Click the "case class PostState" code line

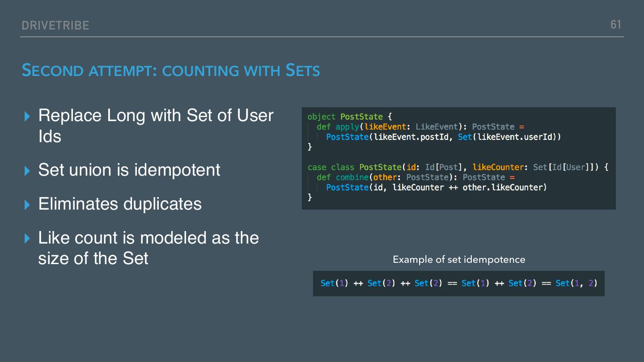click(458, 167)
